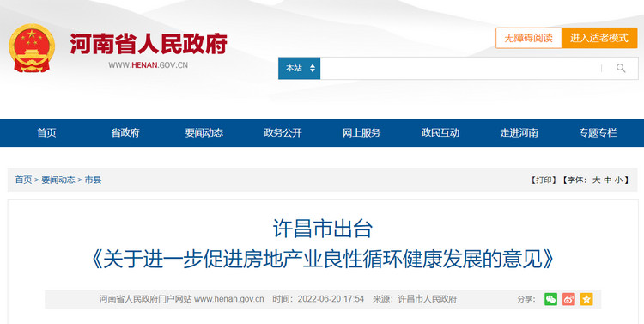This screenshot has width=644, height=324.
Task: Go to 首页 in navigation bar
Action: (x=46, y=133)
